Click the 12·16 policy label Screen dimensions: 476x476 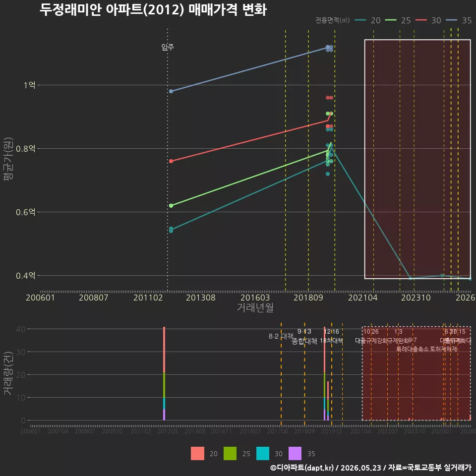(x=331, y=332)
